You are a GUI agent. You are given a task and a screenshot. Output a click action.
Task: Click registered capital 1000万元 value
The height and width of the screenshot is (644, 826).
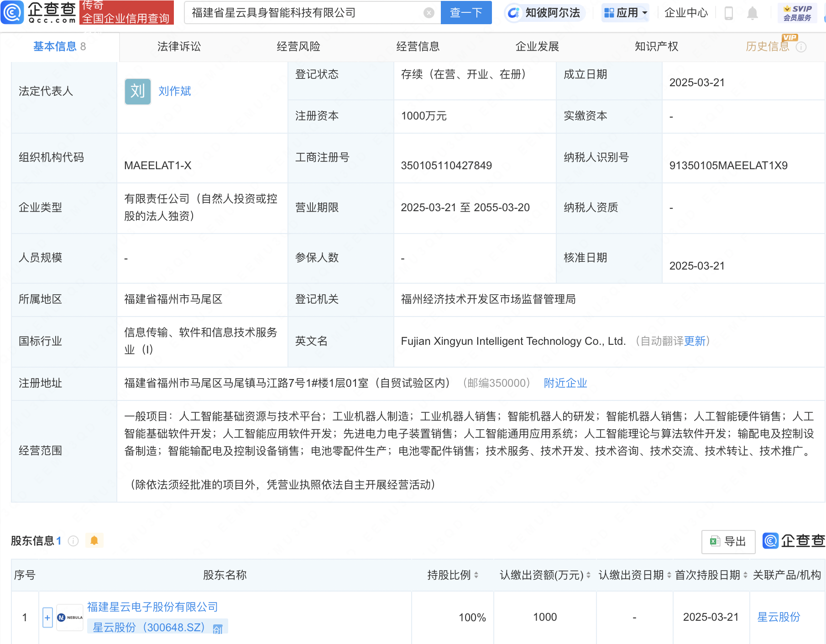click(x=423, y=116)
